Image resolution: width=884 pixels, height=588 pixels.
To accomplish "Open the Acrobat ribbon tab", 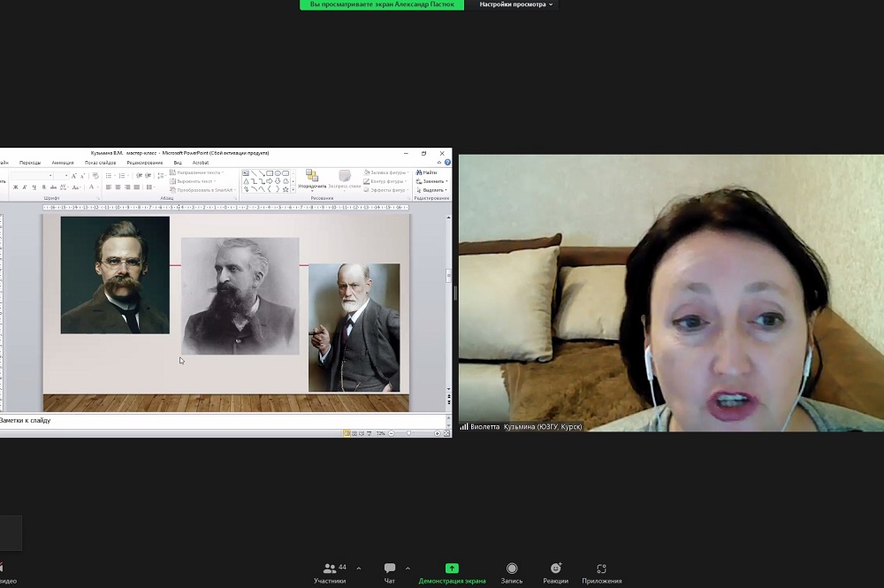I will 201,163.
